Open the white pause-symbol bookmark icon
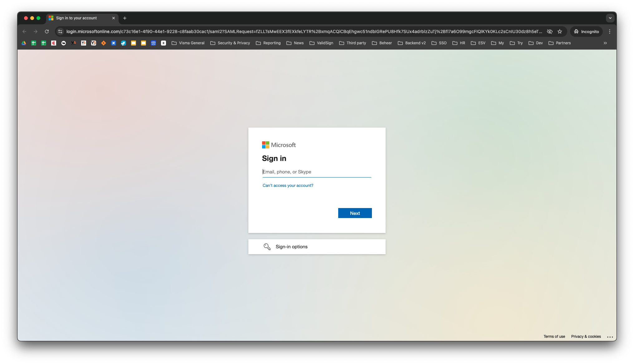Image resolution: width=634 pixels, height=364 pixels. click(x=163, y=43)
